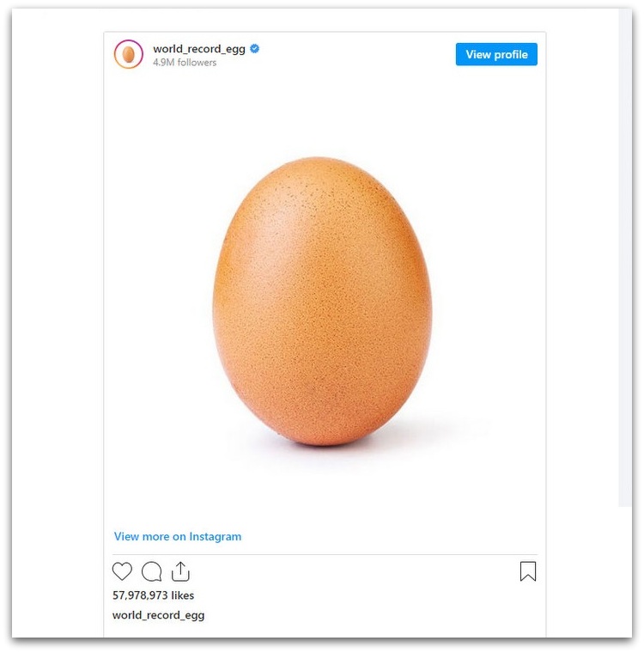Click the 4.9M followers text
The height and width of the screenshot is (653, 644).
[185, 63]
